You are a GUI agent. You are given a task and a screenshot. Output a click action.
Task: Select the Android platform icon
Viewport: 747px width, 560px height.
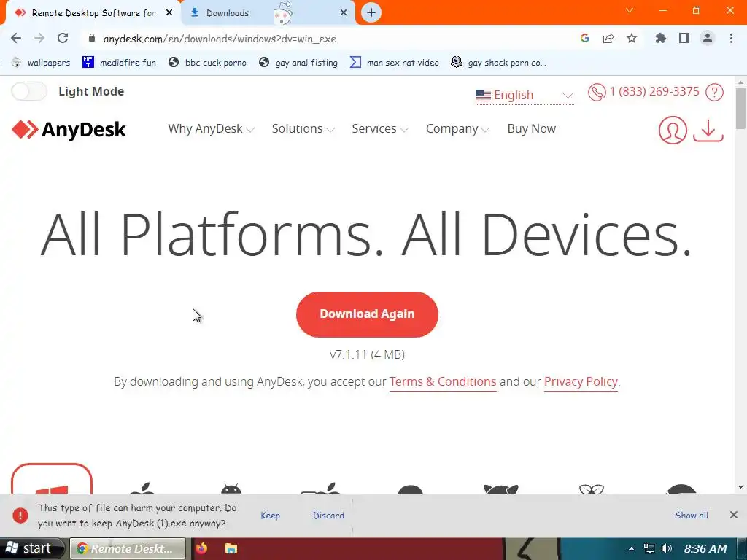pos(231,489)
